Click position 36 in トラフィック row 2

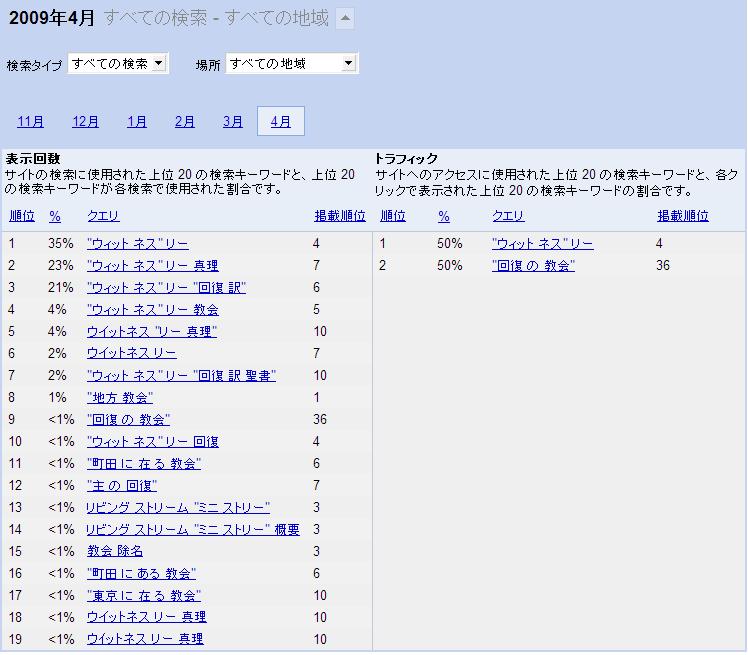click(663, 266)
